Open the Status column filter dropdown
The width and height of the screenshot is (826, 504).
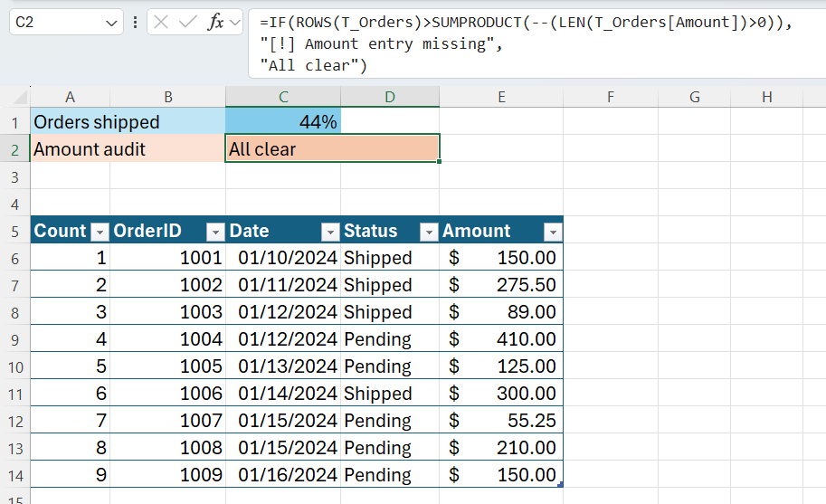429,232
